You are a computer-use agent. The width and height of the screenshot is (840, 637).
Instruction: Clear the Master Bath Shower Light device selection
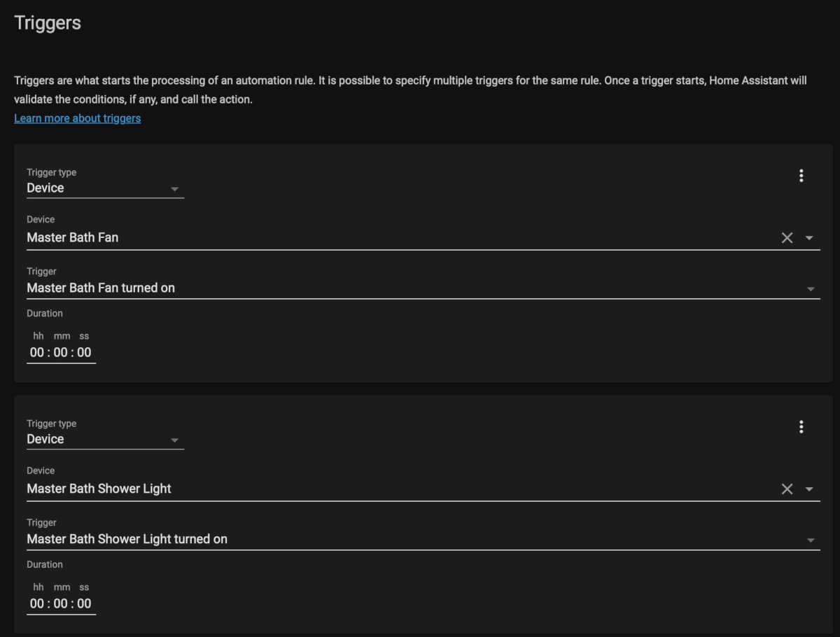787,489
